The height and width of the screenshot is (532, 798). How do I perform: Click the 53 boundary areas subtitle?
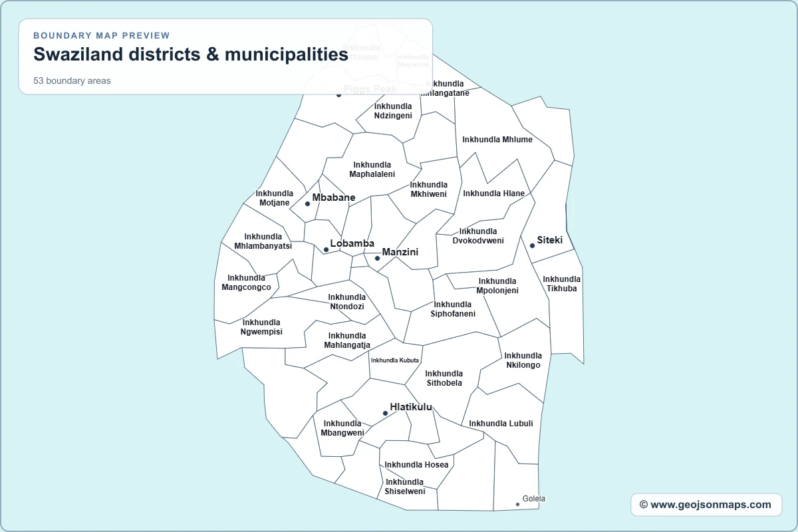[x=72, y=80]
